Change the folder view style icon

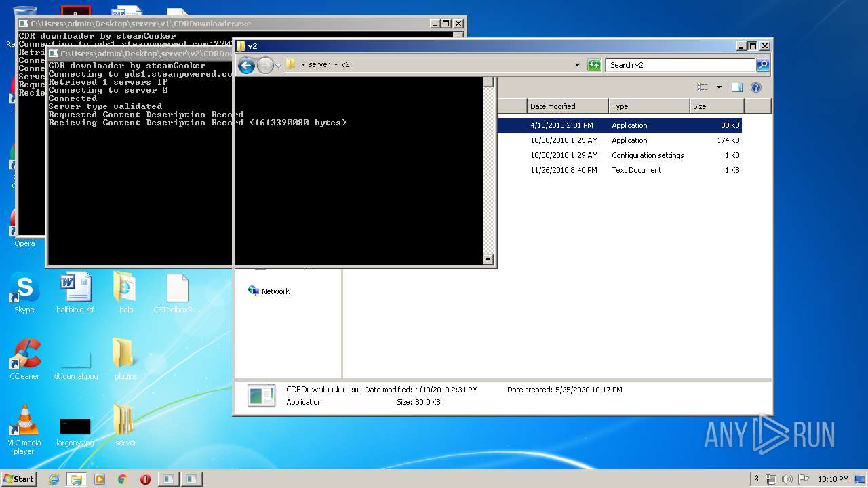[x=703, y=87]
